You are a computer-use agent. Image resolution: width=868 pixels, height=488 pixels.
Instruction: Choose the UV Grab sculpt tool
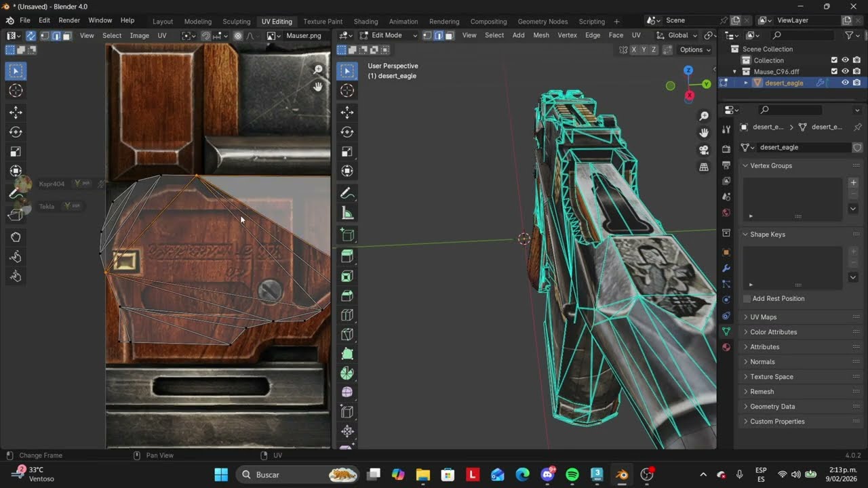[x=16, y=237]
